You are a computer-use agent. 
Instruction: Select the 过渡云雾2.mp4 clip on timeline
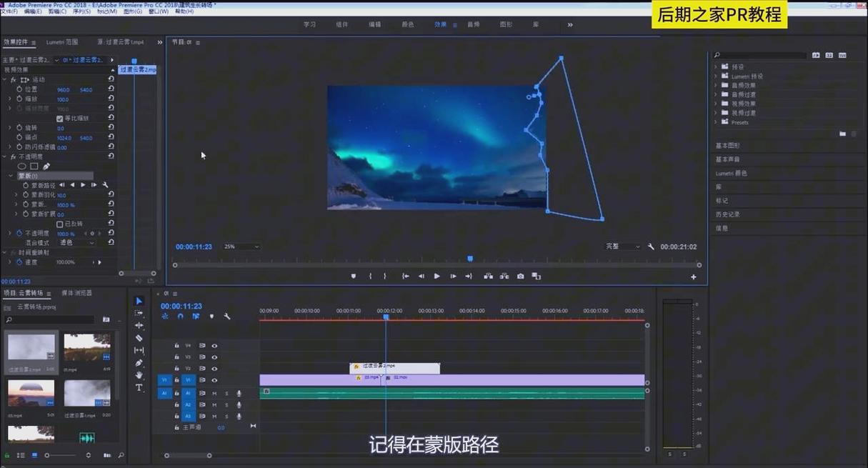pos(394,367)
